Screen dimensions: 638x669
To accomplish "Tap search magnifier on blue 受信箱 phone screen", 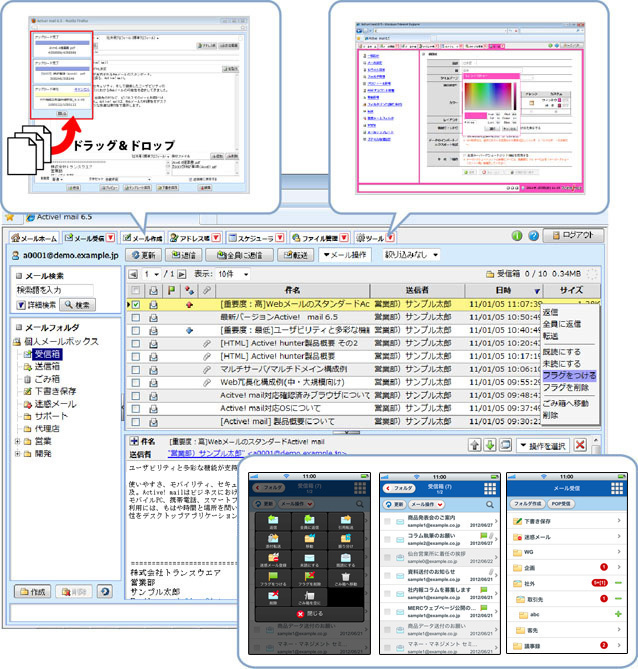I will tap(490, 505).
